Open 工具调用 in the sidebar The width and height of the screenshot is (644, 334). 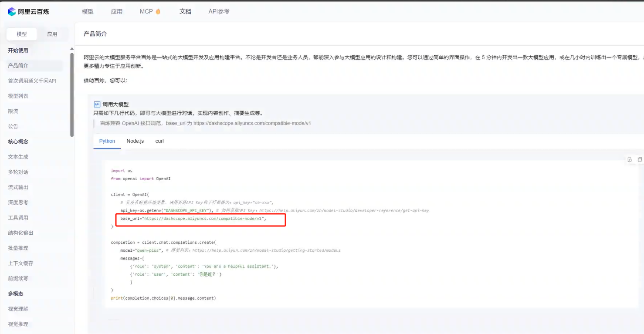tap(18, 218)
